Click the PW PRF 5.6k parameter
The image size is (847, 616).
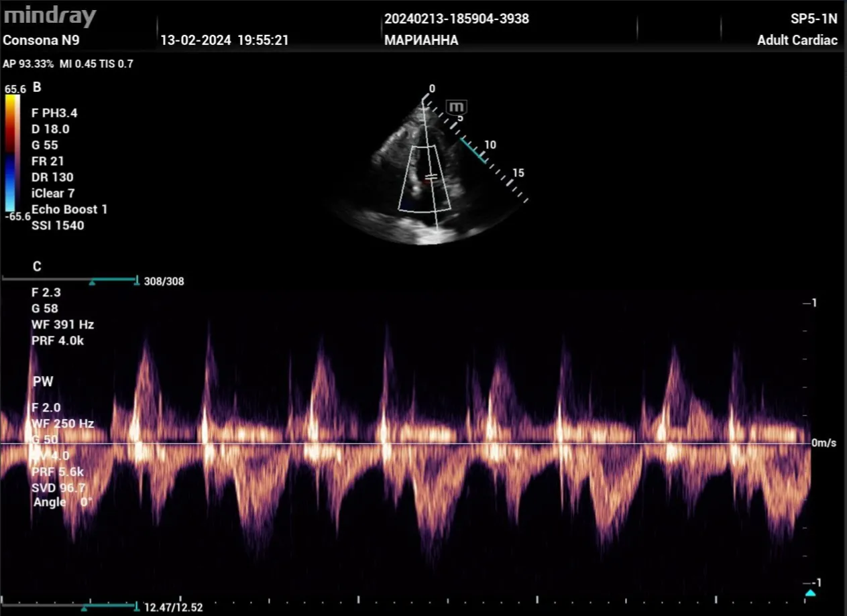[58, 472]
